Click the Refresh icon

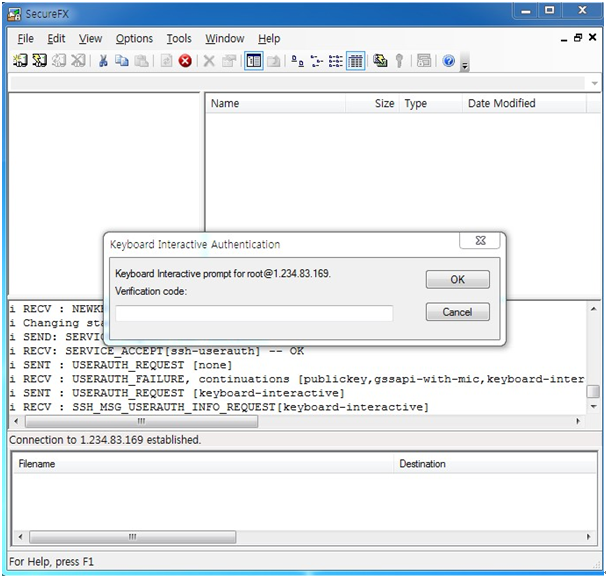coord(167,61)
